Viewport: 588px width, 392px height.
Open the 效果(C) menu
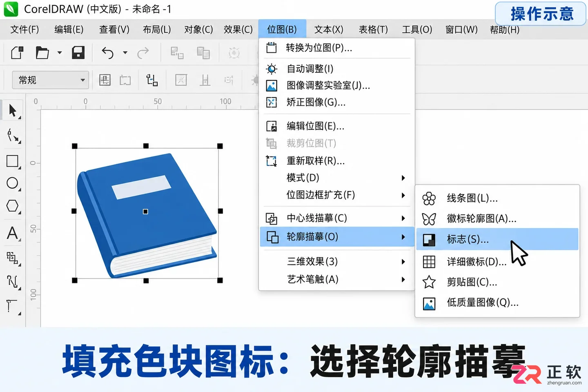(238, 29)
